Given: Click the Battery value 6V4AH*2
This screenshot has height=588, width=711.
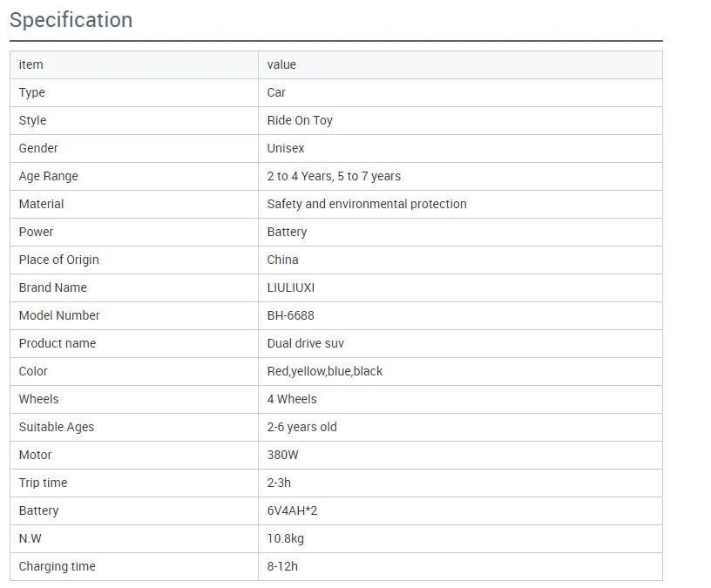Looking at the screenshot, I should 293,510.
